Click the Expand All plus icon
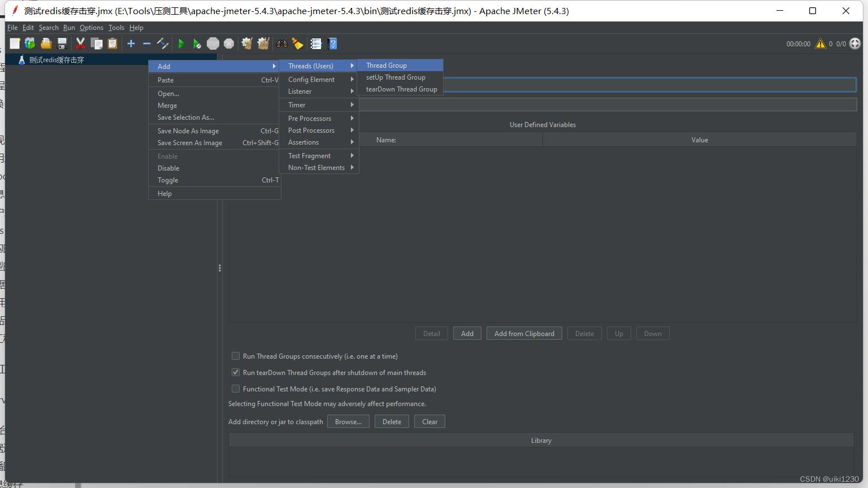 click(x=131, y=43)
